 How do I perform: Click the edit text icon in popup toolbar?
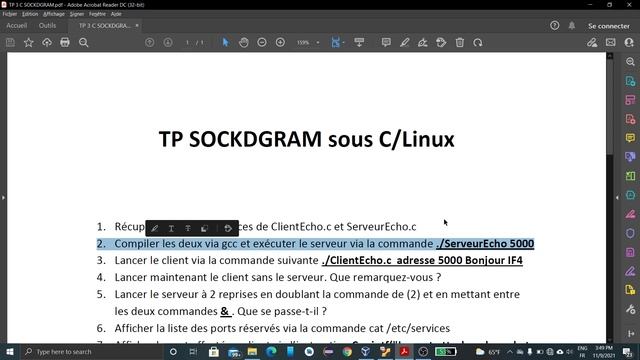(x=228, y=229)
